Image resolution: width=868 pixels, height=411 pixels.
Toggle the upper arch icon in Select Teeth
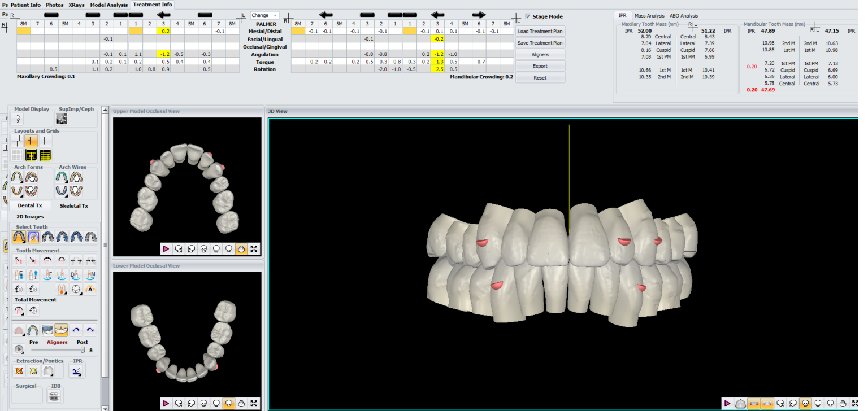[19, 237]
